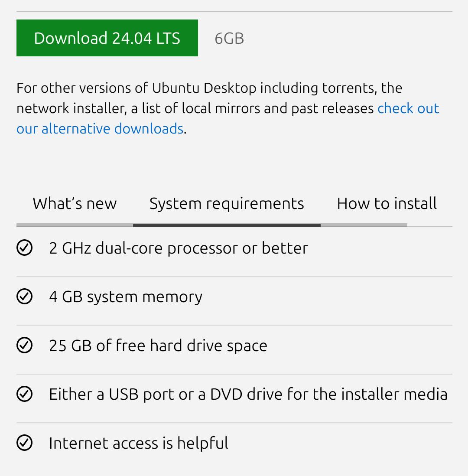Select the System requirements tab
Image resolution: width=468 pixels, height=476 pixels.
[x=227, y=203]
